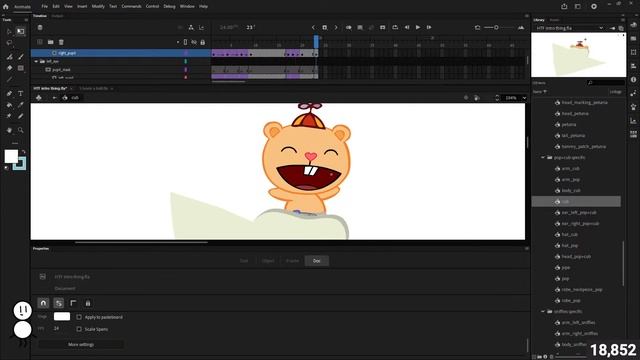Viewport: 640px width, 360px height.
Task: Select the Hand tool
Action: click(x=9, y=130)
